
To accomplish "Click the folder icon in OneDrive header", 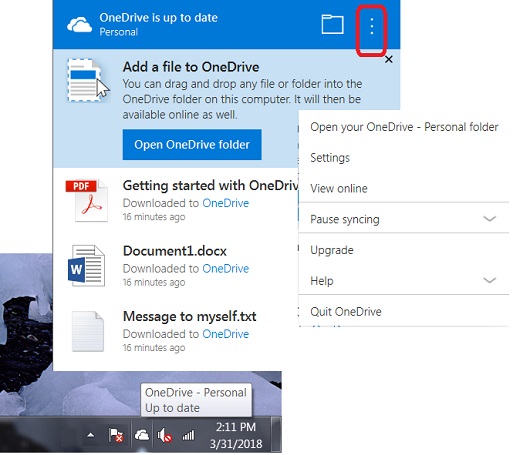I will pos(332,24).
